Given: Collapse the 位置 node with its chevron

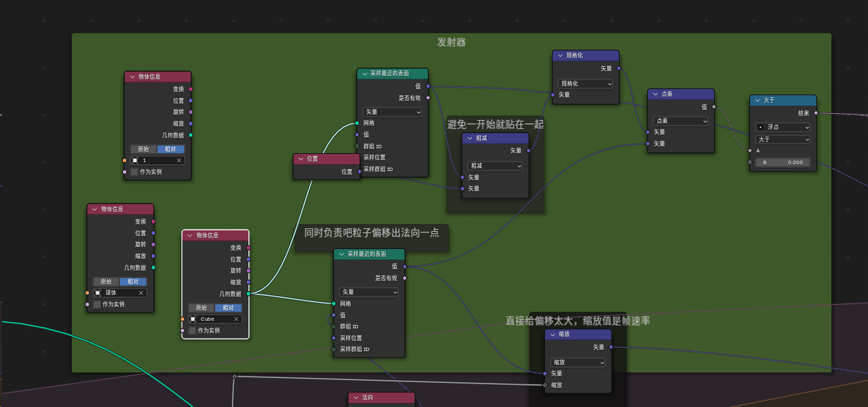Looking at the screenshot, I should (x=302, y=159).
